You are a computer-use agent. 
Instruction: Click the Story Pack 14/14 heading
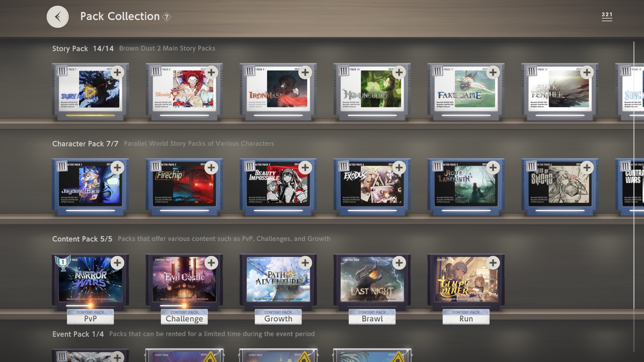tap(83, 49)
